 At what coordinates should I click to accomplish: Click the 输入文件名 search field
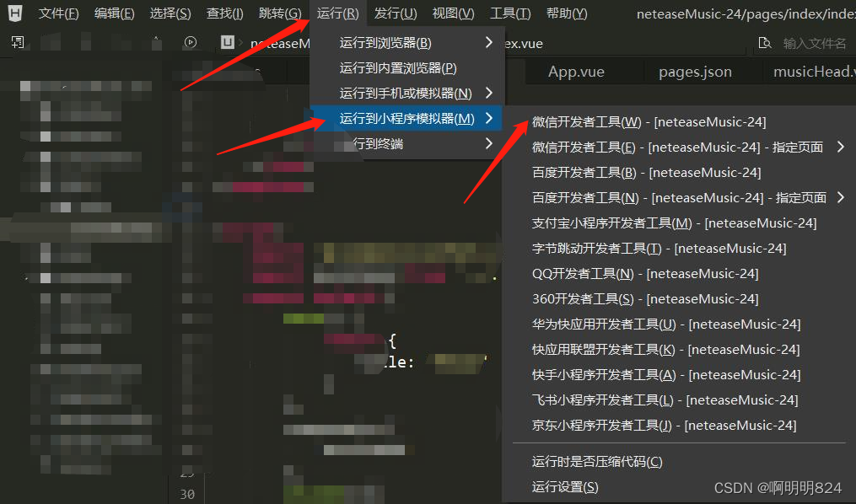click(815, 43)
